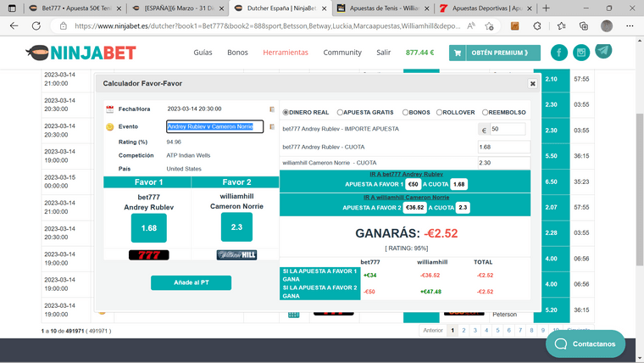This screenshot has width=644, height=363.
Task: Click the bet777 bookmaker logo
Action: click(x=148, y=255)
